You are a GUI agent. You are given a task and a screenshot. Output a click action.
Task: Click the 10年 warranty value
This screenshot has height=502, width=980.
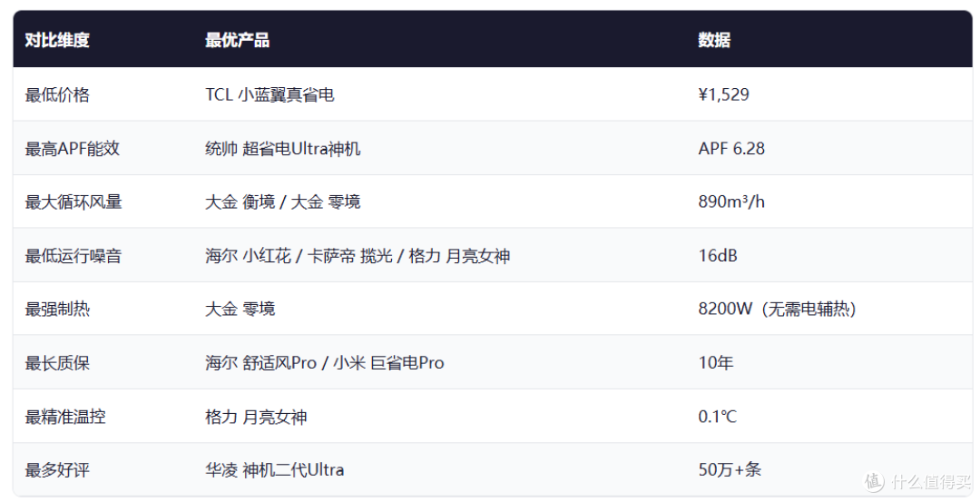coord(716,362)
